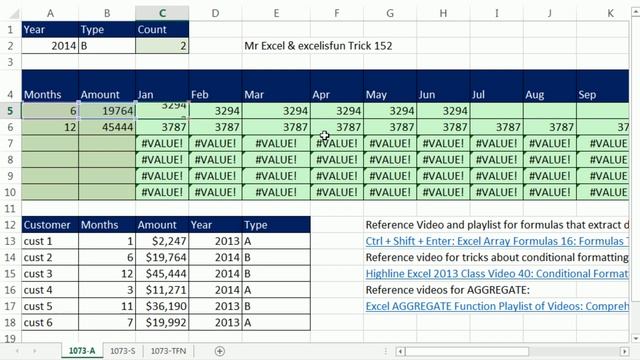This screenshot has height=360, width=640.
Task: Select the Type header cell in row 12
Action: click(276, 225)
